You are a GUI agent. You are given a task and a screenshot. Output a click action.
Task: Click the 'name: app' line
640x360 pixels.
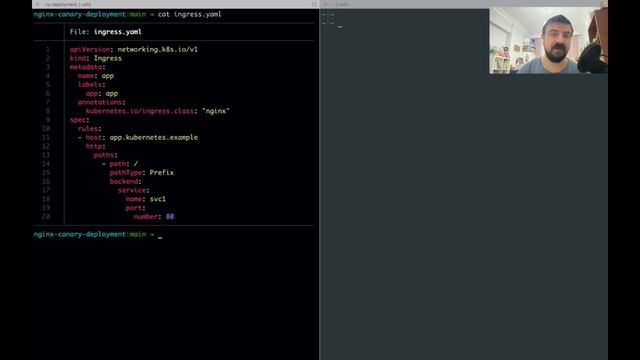pyautogui.click(x=96, y=76)
